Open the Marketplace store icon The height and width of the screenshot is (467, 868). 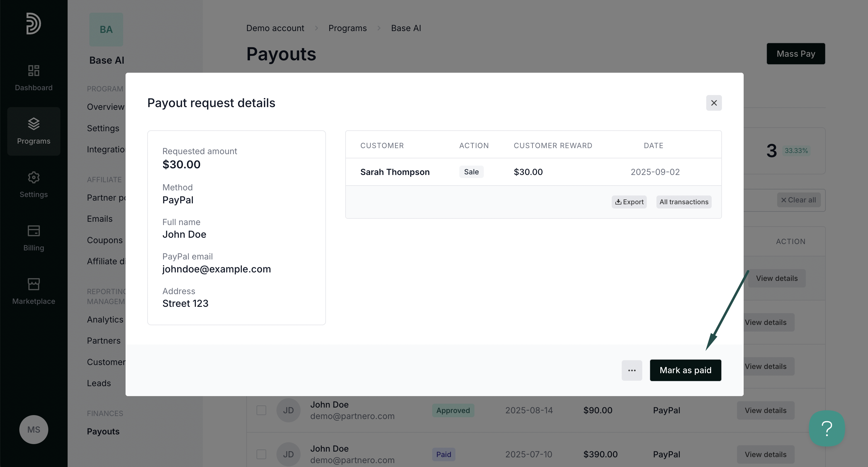[34, 284]
